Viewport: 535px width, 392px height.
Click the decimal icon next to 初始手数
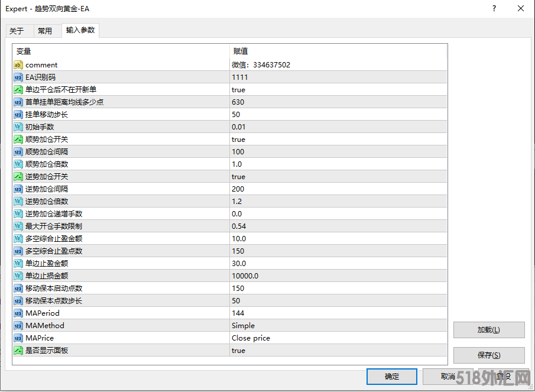pos(18,127)
